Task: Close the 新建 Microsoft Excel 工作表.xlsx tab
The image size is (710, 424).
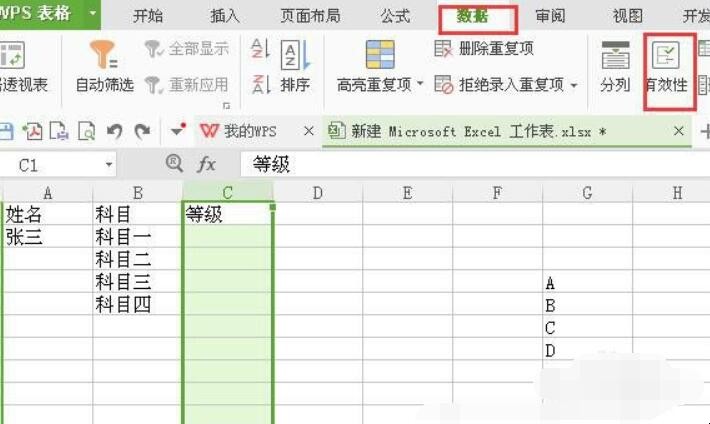Action: [x=678, y=131]
